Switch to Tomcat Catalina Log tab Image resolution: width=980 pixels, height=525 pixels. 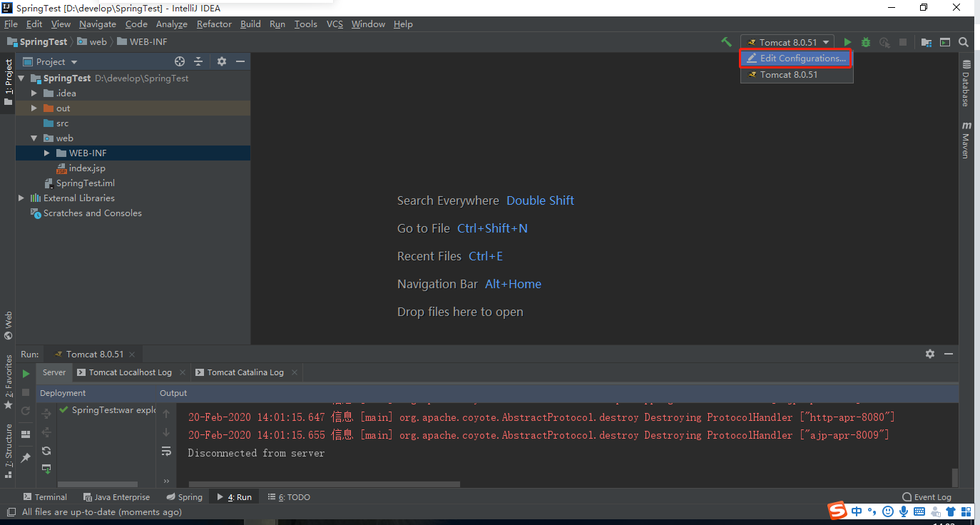[245, 372]
